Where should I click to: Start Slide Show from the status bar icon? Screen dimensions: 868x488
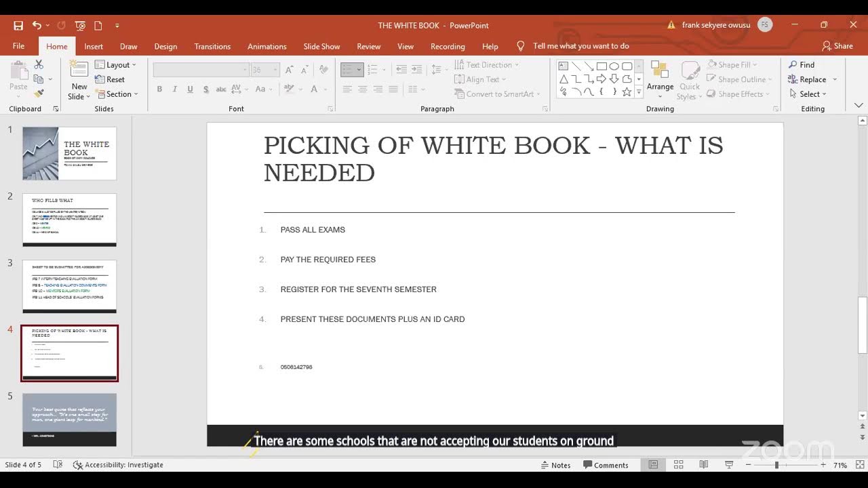point(729,465)
